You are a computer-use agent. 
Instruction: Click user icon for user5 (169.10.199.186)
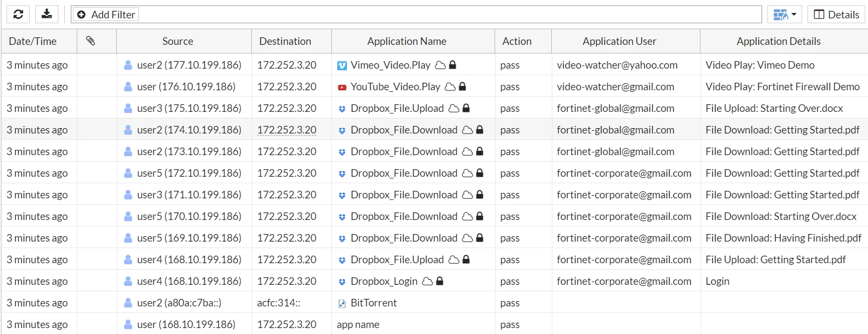[128, 238]
